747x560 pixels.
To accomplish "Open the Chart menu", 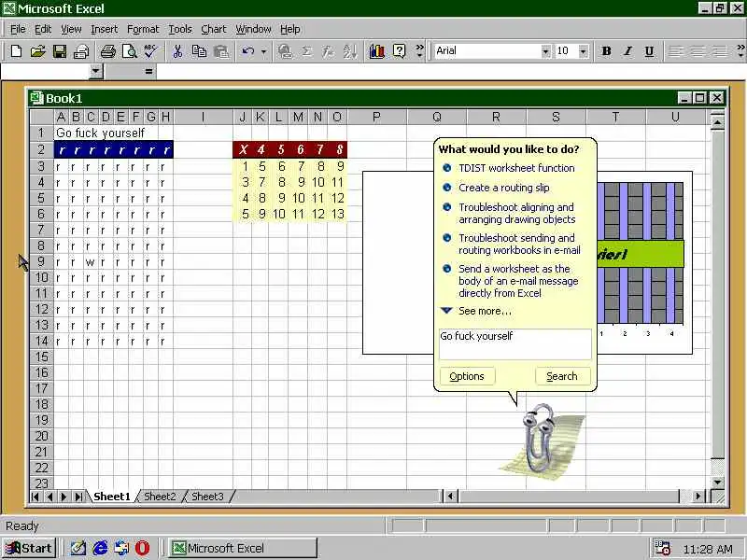I will 214,29.
